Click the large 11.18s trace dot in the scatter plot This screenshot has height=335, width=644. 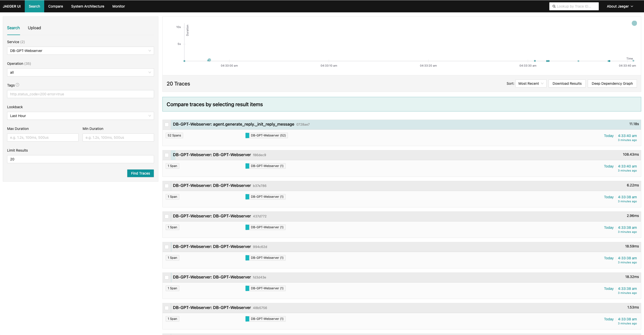click(x=634, y=23)
